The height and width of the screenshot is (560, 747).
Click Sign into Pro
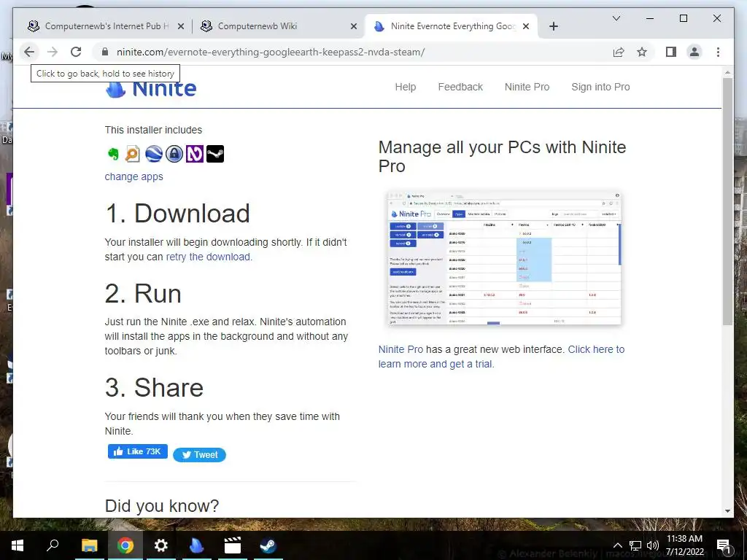[x=600, y=87]
